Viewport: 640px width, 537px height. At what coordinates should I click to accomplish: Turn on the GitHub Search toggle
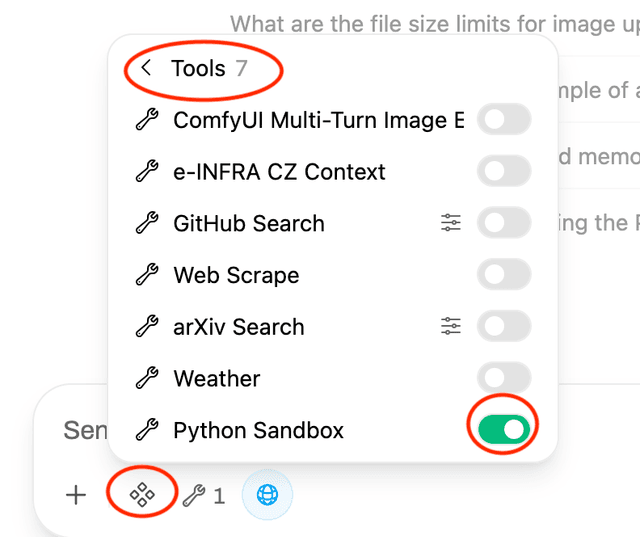coord(503,223)
